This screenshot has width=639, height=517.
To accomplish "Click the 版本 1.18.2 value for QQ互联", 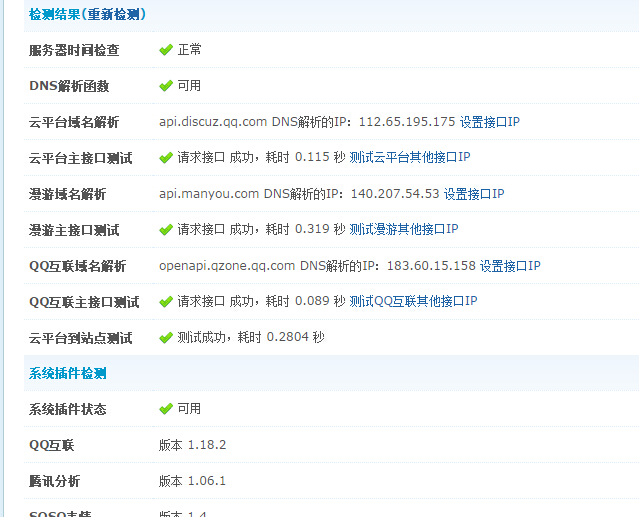I will coord(192,445).
